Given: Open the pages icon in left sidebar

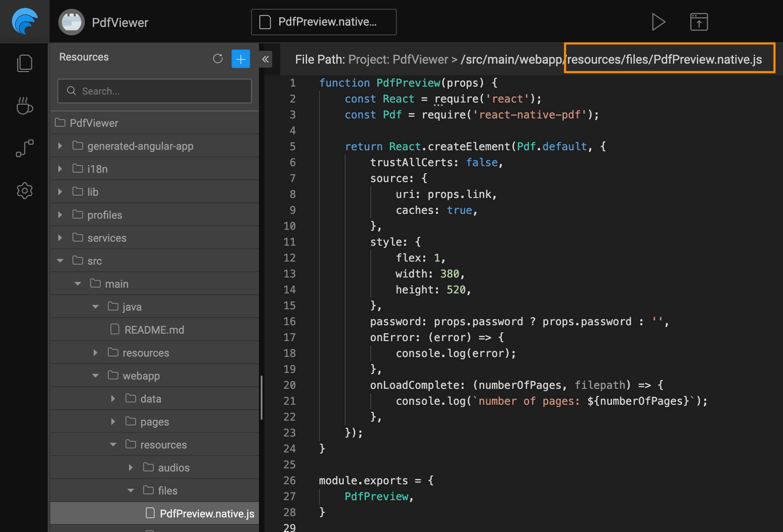Looking at the screenshot, I should 25,63.
